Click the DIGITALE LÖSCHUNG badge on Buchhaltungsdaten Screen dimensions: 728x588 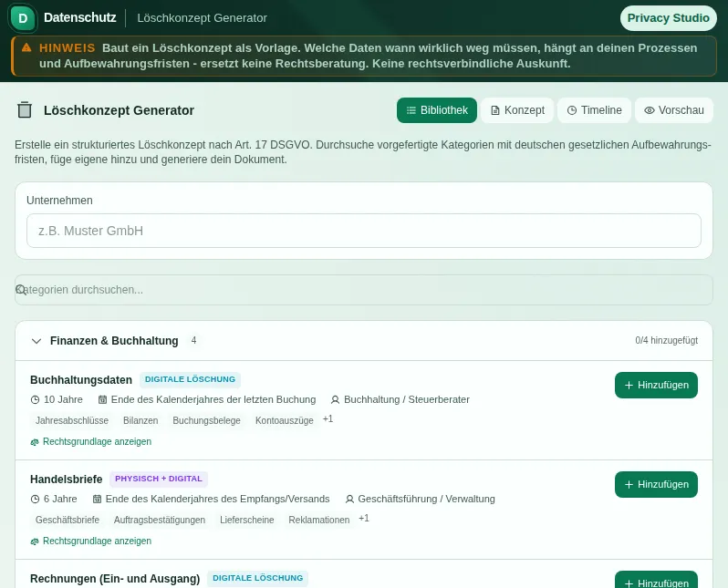(x=190, y=379)
